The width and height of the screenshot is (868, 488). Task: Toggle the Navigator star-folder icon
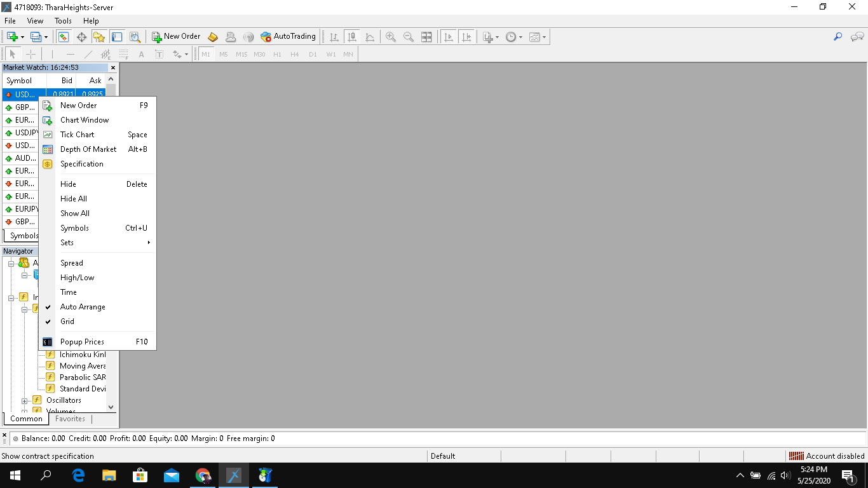(x=98, y=37)
